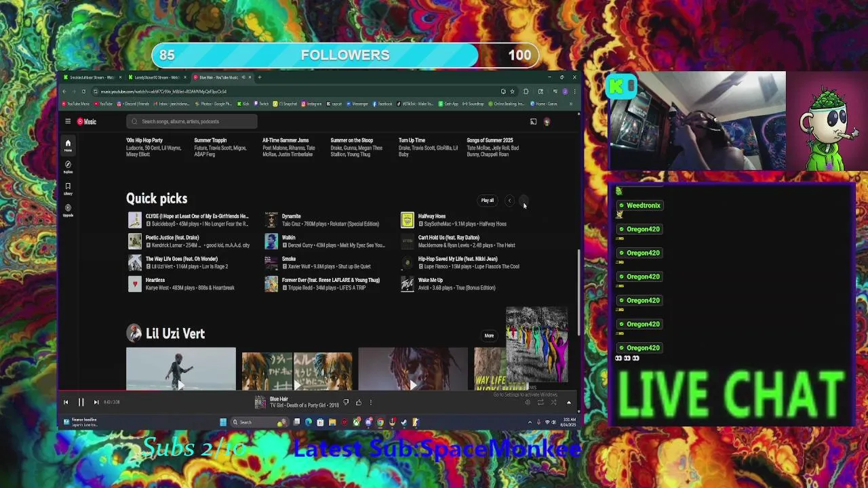Open the Summer on the Stoop playlist

point(352,140)
